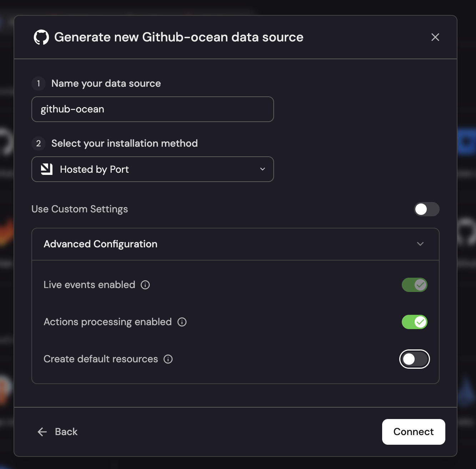Click the step 1 number badge
This screenshot has width=476, height=469.
pos(39,84)
